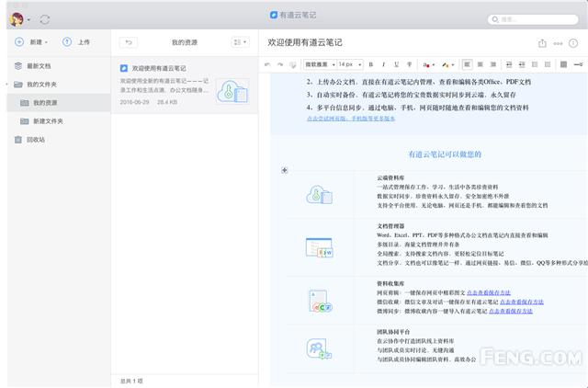The width and height of the screenshot is (588, 388).
Task: Open the 欢迎使用有道云笔记 note in the list
Action: tap(185, 86)
